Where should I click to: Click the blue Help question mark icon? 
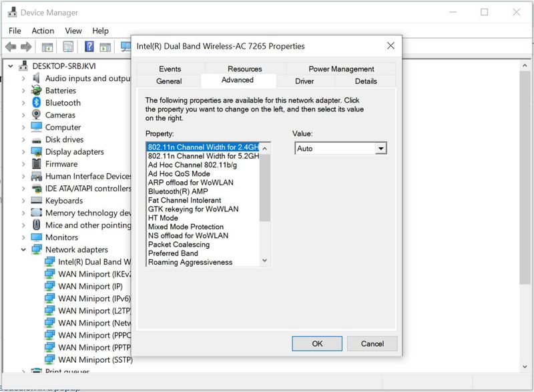(89, 47)
